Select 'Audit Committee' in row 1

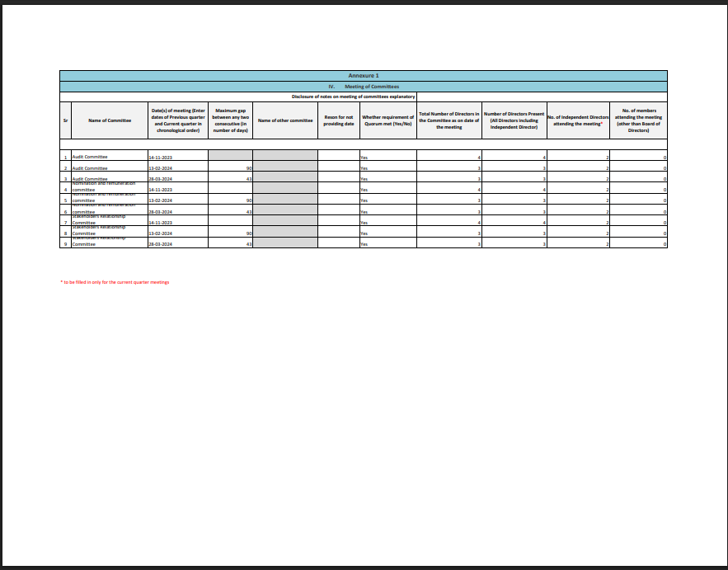pos(90,157)
